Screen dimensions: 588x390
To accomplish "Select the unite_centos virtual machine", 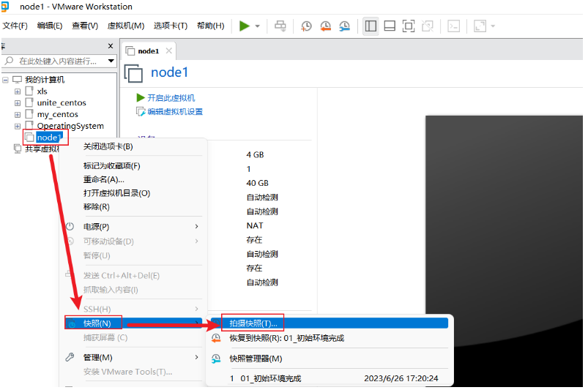I will pos(62,102).
